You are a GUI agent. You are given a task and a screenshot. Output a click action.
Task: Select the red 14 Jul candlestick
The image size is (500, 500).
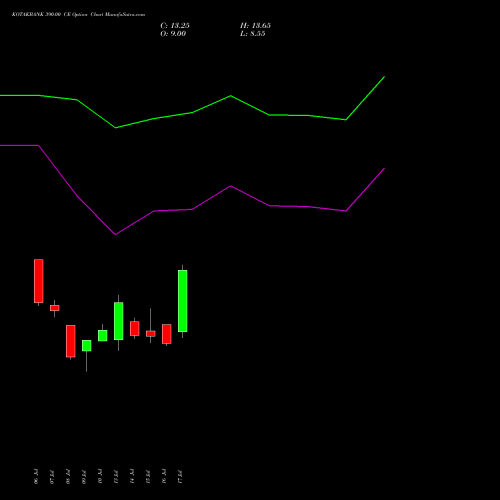135,328
